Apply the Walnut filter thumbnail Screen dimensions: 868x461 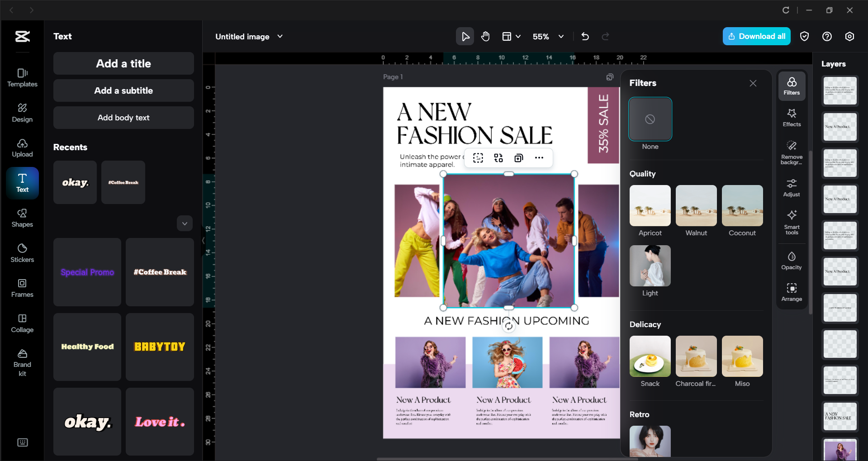(696, 205)
